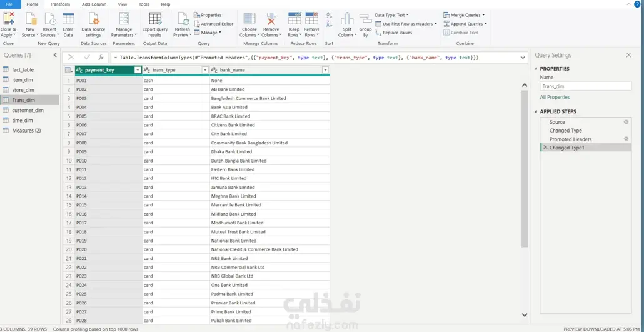The image size is (644, 332).
Task: Open the Merge Queries dropdown
Action: 464,15
